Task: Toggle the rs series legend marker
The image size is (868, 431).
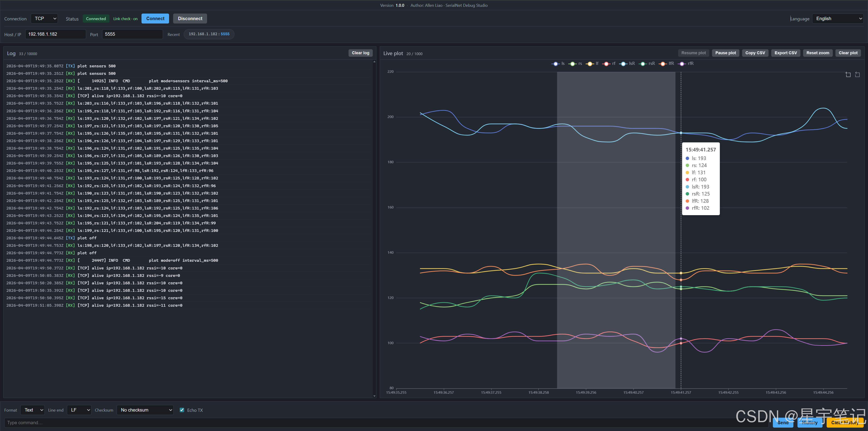Action: coord(573,64)
